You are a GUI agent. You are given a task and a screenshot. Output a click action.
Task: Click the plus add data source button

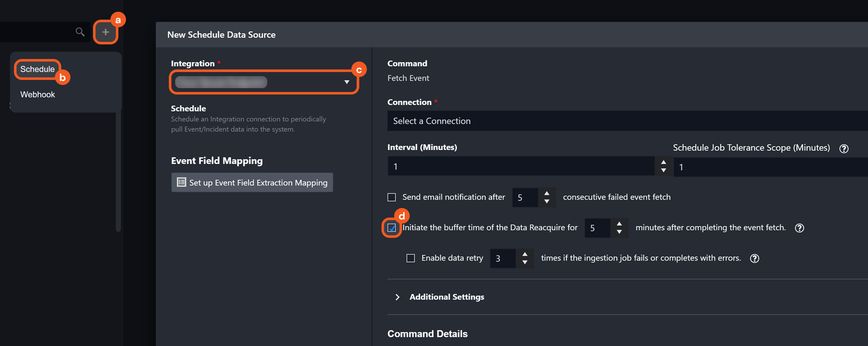pyautogui.click(x=105, y=32)
